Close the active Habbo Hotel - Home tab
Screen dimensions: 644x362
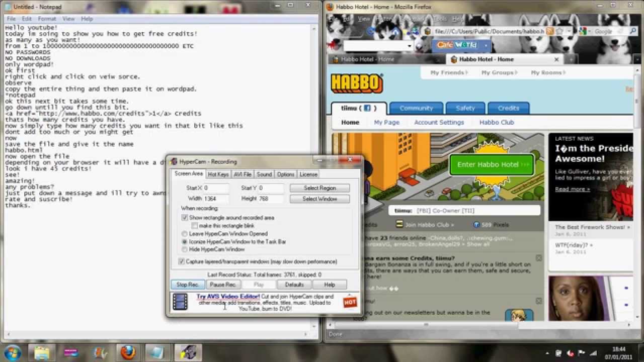click(x=556, y=59)
